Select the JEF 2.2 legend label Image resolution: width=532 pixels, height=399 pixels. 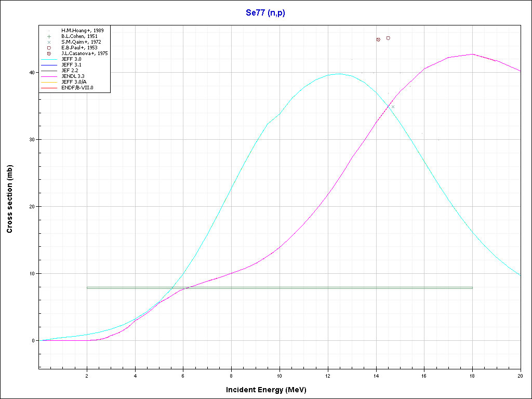70,71
